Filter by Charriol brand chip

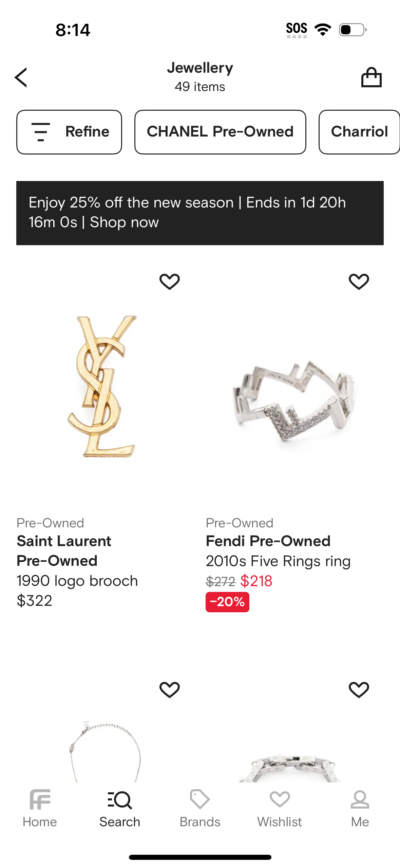pos(359,132)
